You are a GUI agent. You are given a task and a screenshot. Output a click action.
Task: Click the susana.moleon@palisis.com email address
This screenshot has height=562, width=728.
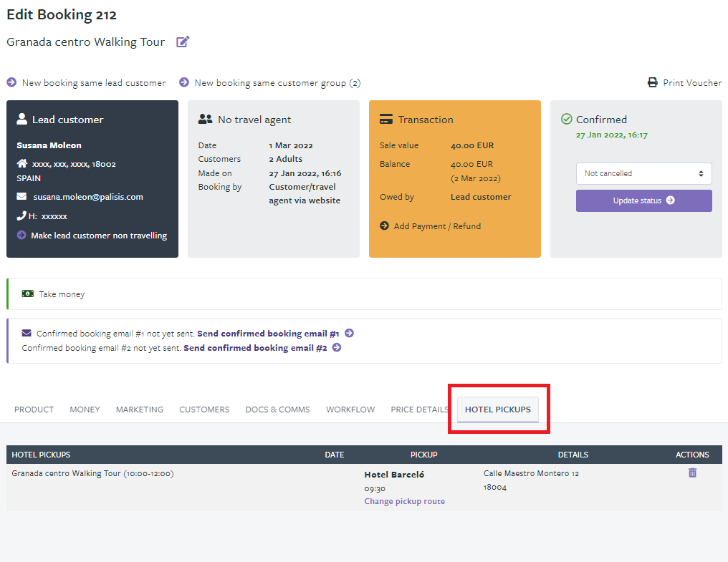click(x=88, y=197)
